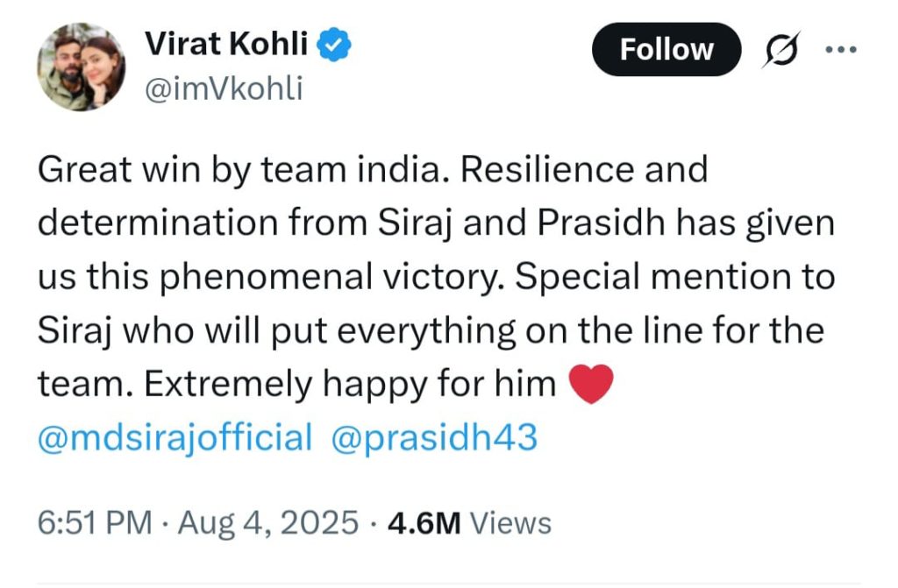Follow Virat Kohli's account

(666, 50)
